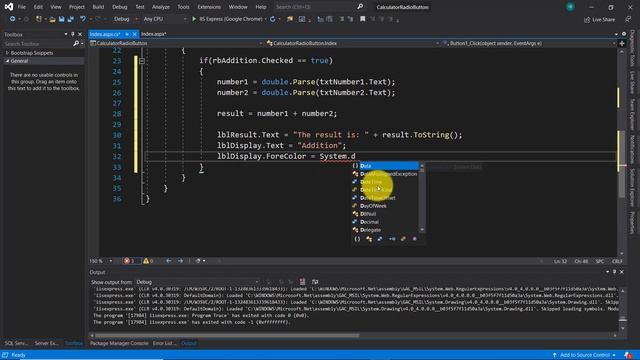
Task: Click the Clear All icon in Output toolbar
Action: [302, 282]
